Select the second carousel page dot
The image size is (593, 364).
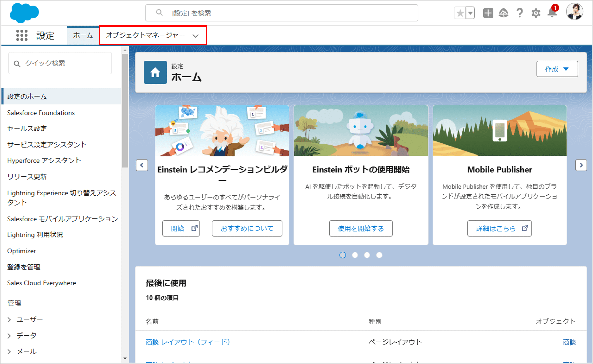(355, 255)
